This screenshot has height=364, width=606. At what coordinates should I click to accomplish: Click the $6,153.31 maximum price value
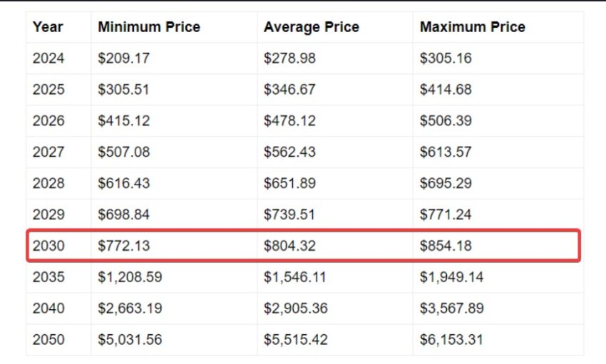tap(451, 340)
